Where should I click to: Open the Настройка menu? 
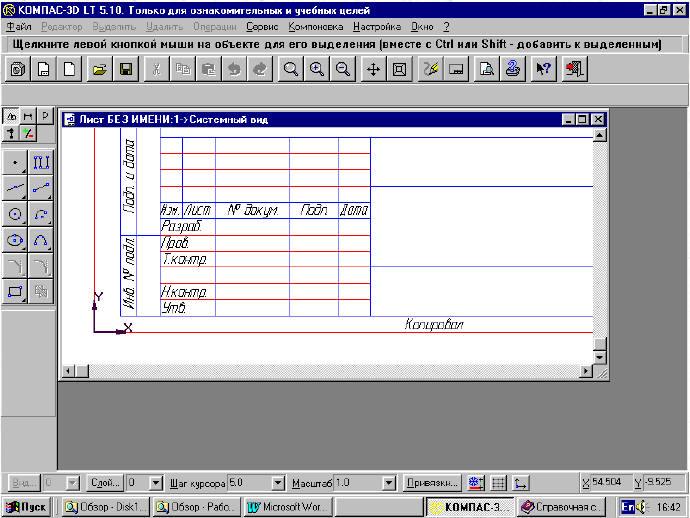point(377,27)
